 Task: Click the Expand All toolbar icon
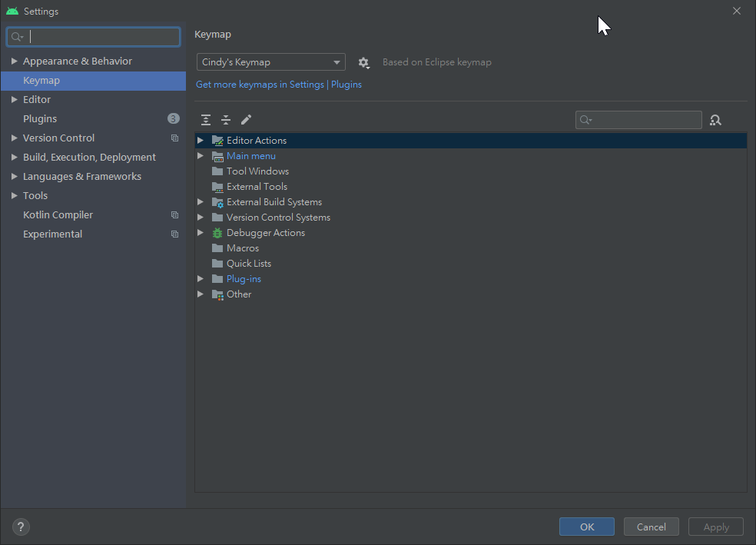(206, 120)
